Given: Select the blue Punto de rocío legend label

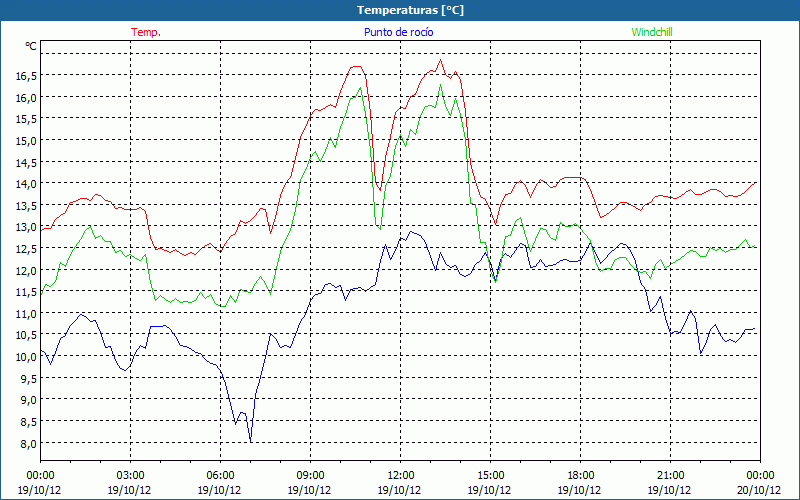Looking at the screenshot, I should pyautogui.click(x=398, y=32).
